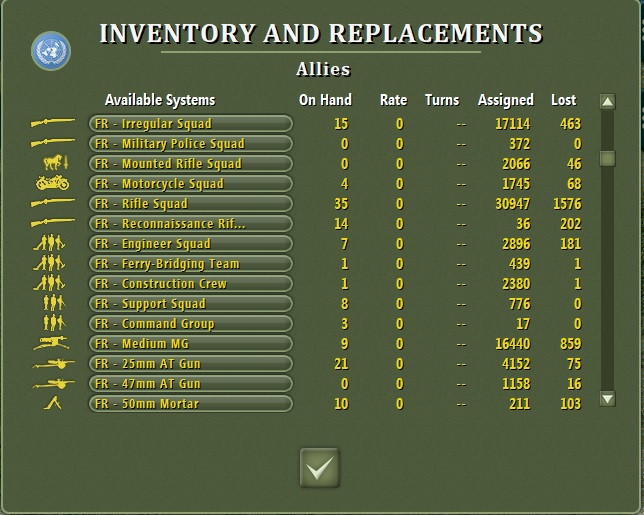Click the Assigned value 776 for Support Squad
The height and width of the screenshot is (515, 644).
click(x=520, y=303)
